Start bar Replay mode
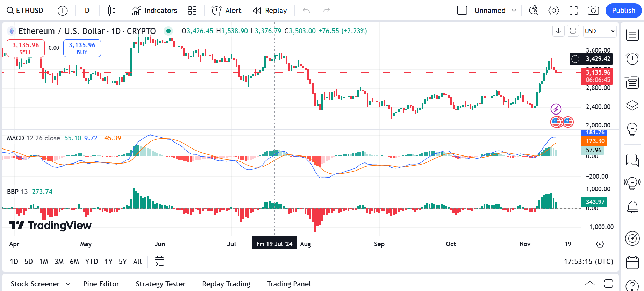The image size is (644, 291). pos(270,11)
